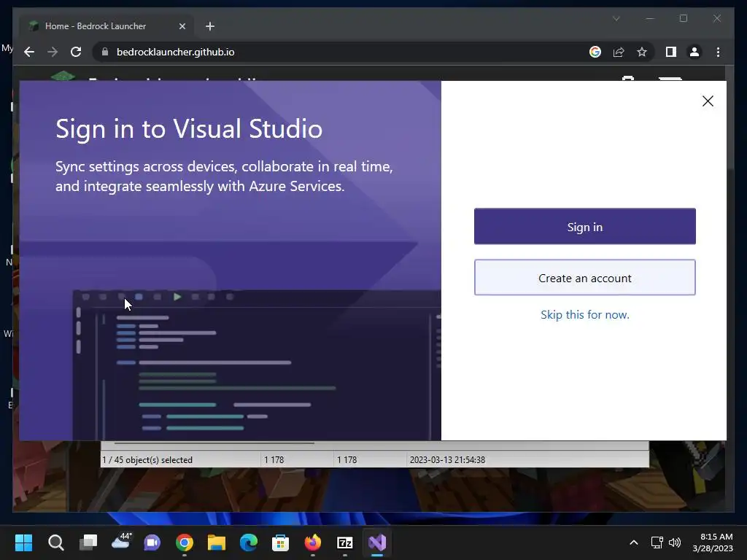This screenshot has width=747, height=560.
Task: Go forward in Chrome
Action: click(x=53, y=52)
